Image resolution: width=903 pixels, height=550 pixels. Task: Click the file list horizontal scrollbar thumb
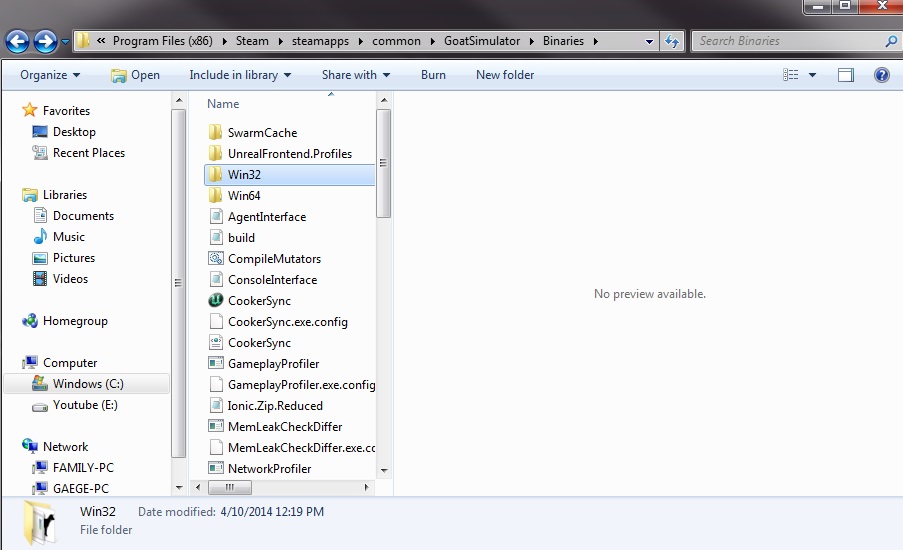pyautogui.click(x=230, y=487)
